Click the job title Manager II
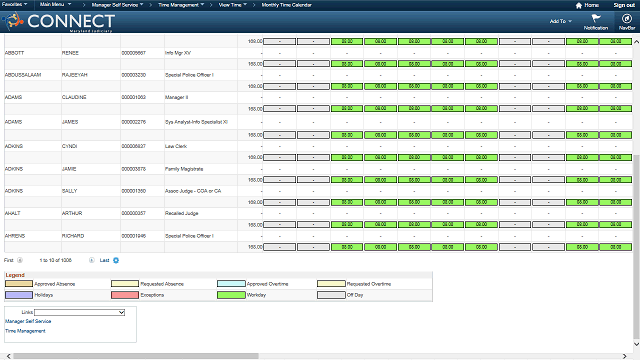This screenshot has width=640, height=360. 176,98
